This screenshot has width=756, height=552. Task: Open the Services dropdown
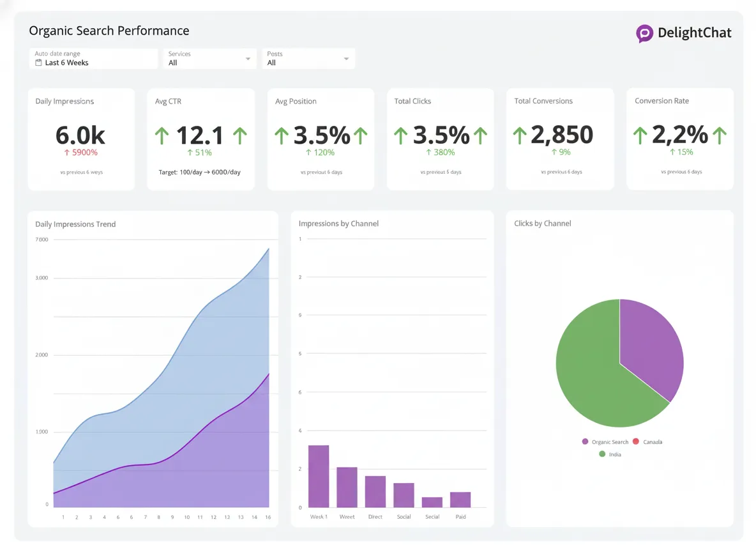pos(209,59)
